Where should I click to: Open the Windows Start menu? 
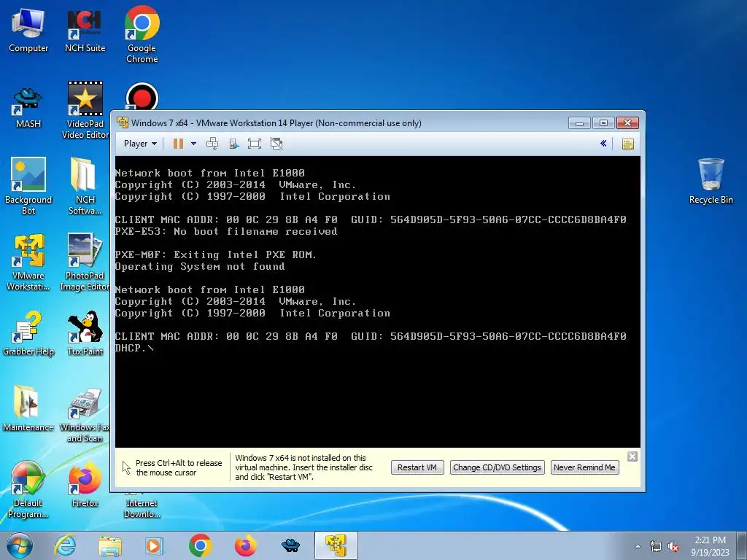tap(20, 545)
